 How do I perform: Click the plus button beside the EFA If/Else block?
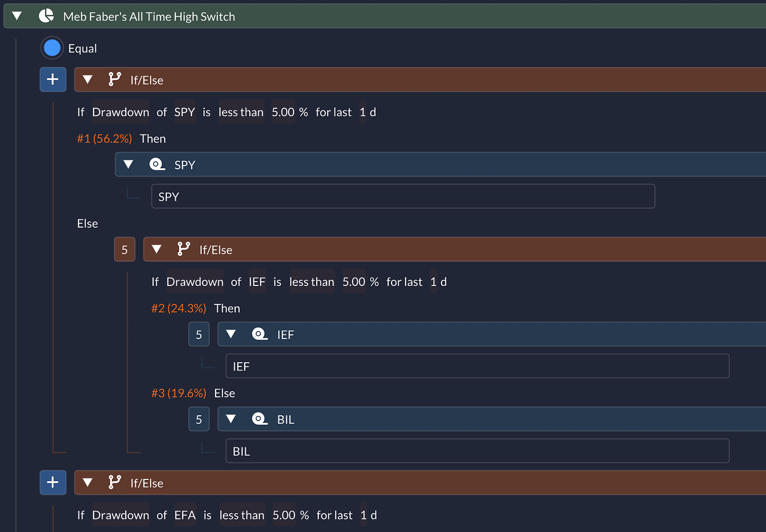tap(53, 483)
